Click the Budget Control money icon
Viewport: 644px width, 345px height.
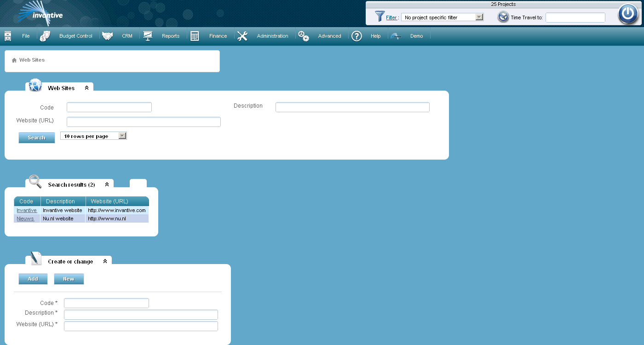[45, 36]
